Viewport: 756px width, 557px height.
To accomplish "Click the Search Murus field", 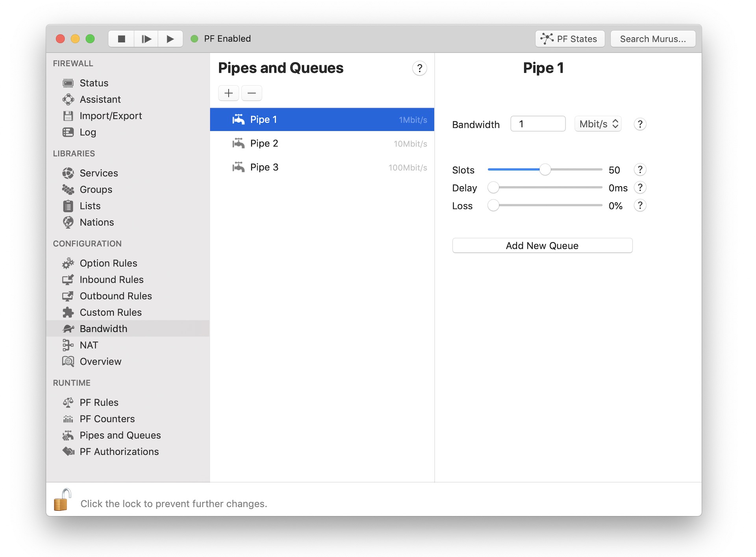I will pyautogui.click(x=653, y=39).
